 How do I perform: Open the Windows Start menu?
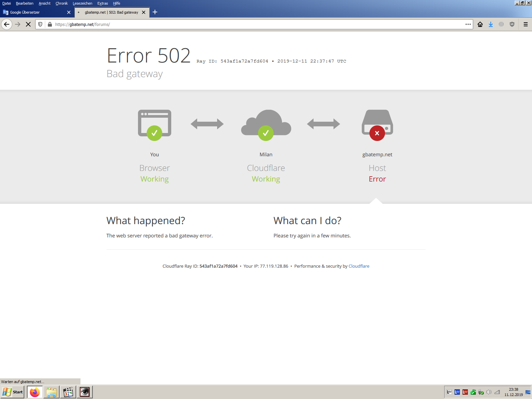[x=13, y=392]
